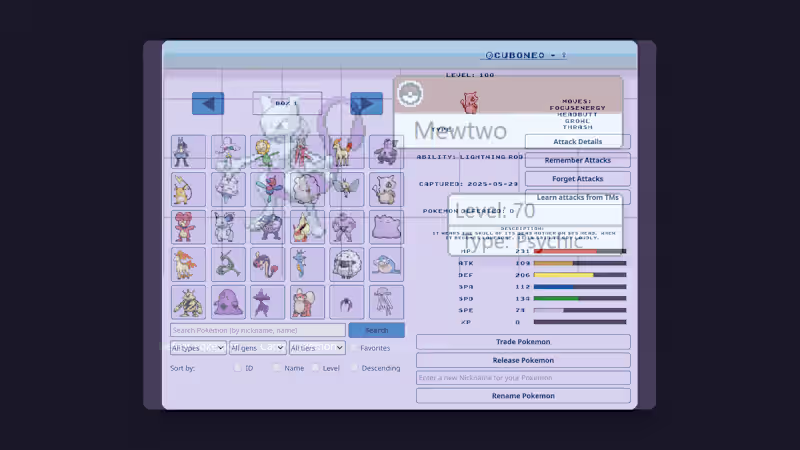Click the orange ATK stat bar
Viewport: 800px width, 450px height.
[x=580, y=263]
